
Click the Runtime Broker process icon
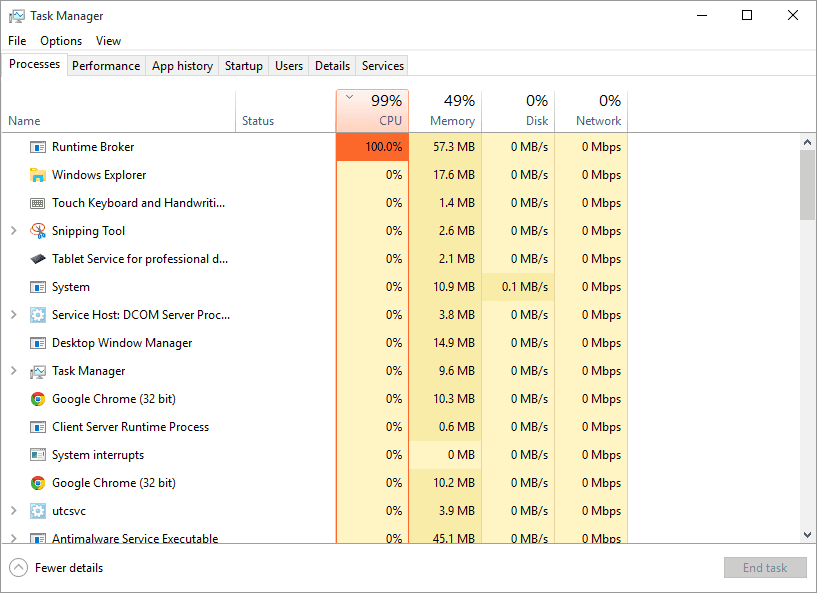coord(38,146)
